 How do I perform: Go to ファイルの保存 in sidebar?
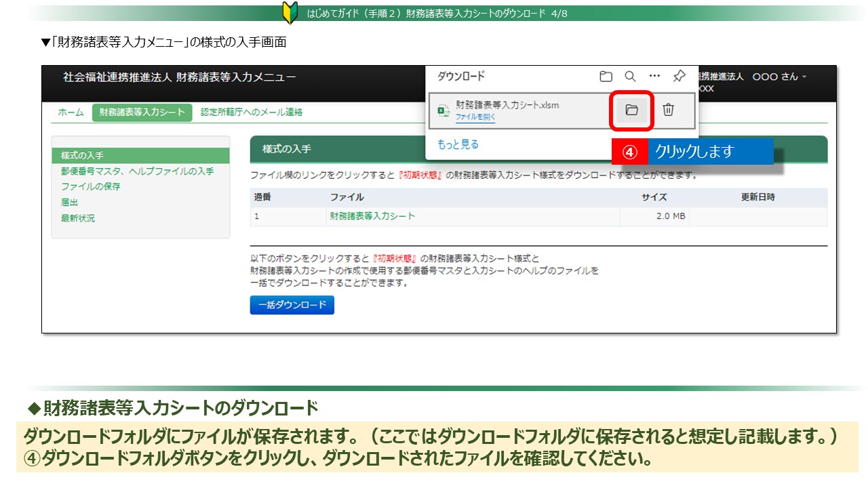point(90,186)
